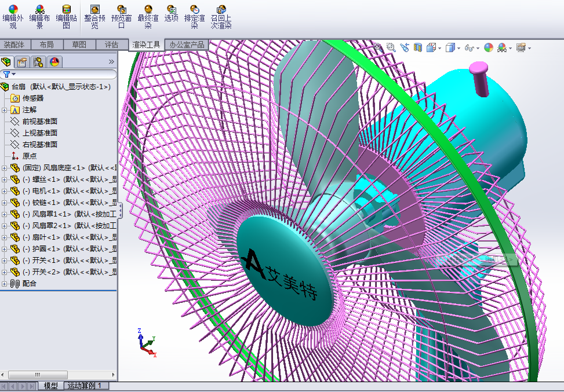Screen dimensions: 564x392
Task: Click the XYZ orientation triad
Action: [x=147, y=343]
